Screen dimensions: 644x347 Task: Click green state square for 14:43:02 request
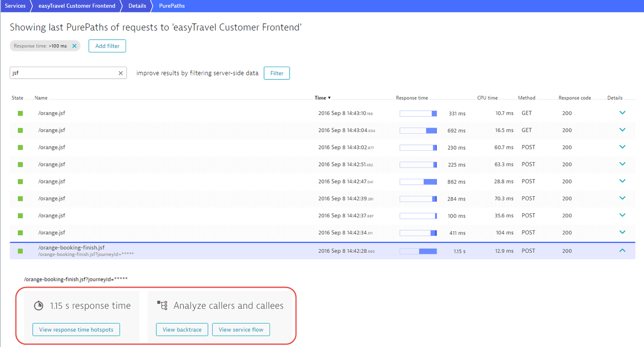(20, 148)
